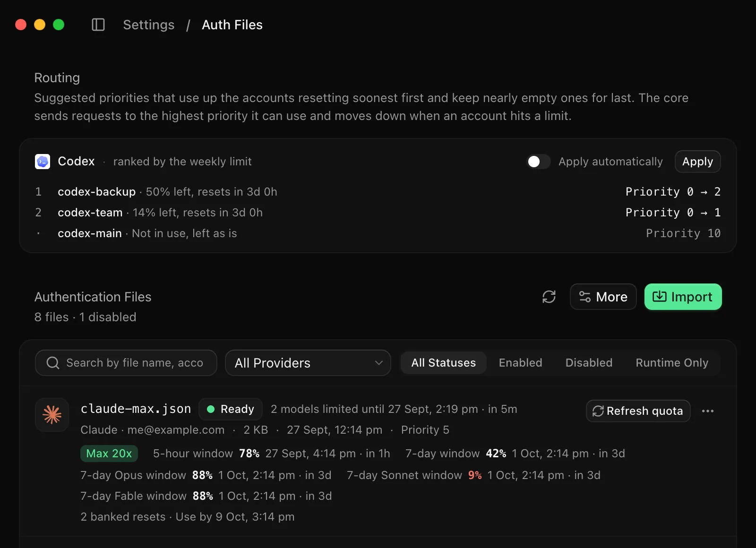Click the '8 files · 1 disabled' summary
This screenshot has height=548, width=756.
click(x=85, y=317)
